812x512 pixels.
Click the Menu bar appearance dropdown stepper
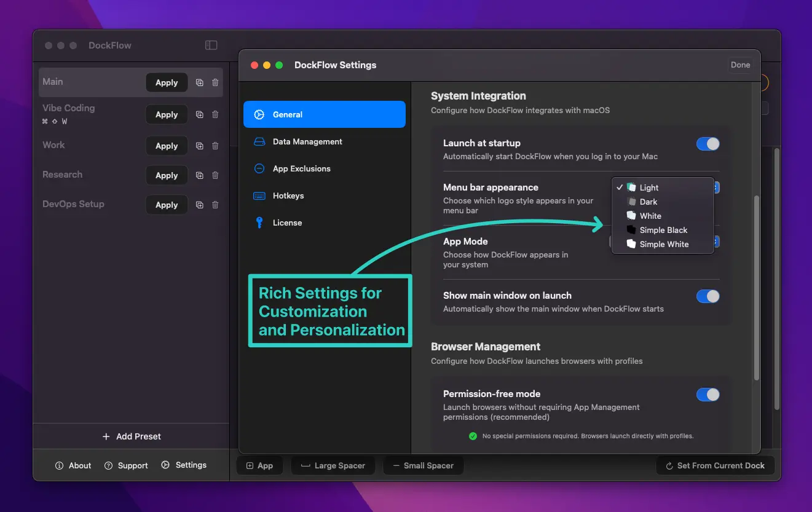717,187
